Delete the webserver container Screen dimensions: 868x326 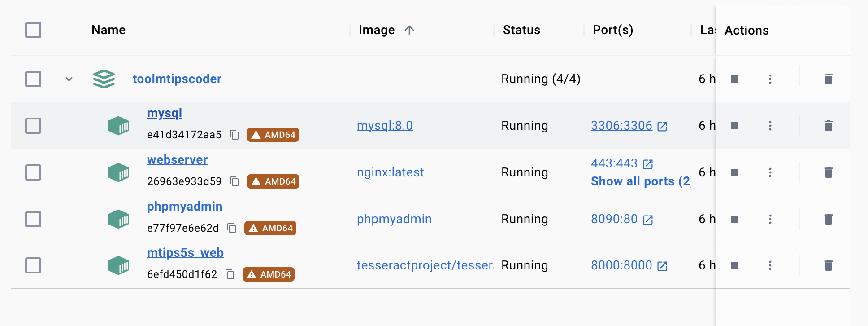coord(829,172)
